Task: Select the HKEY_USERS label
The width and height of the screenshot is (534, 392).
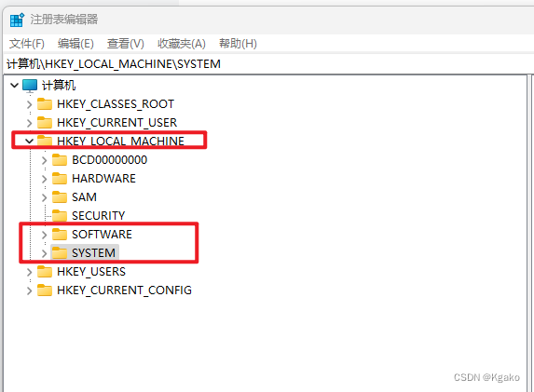Action: tap(91, 272)
